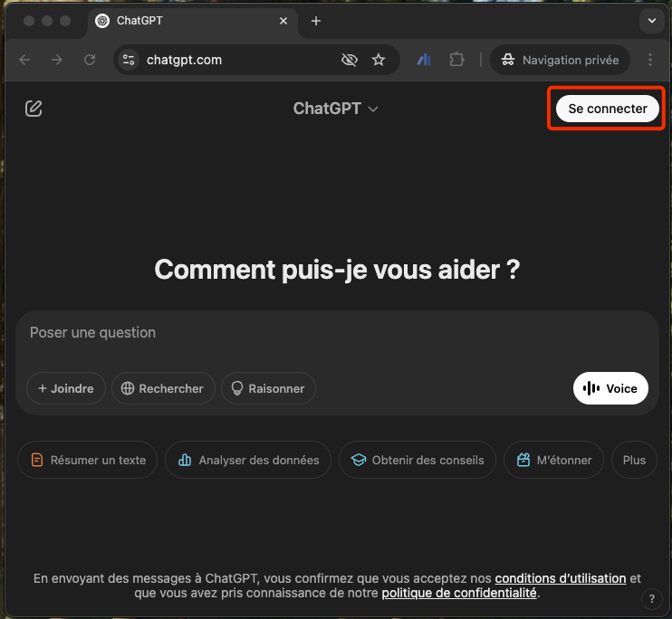Bookmark this page with the star icon
This screenshot has height=619, width=672.
click(x=379, y=60)
